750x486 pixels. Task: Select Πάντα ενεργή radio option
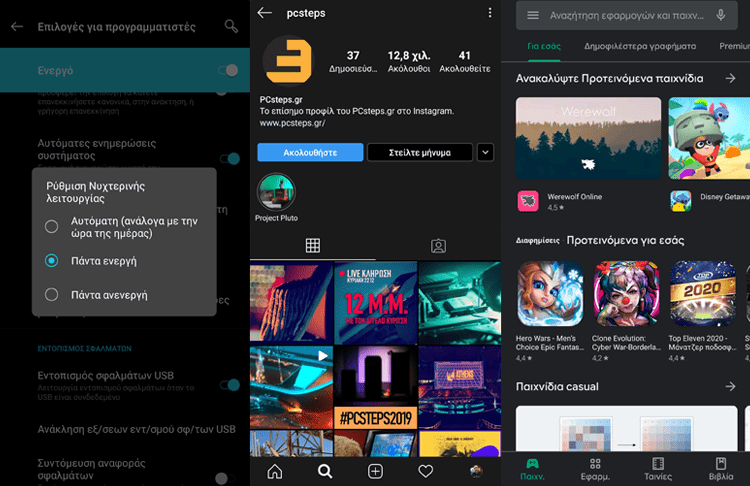point(51,261)
